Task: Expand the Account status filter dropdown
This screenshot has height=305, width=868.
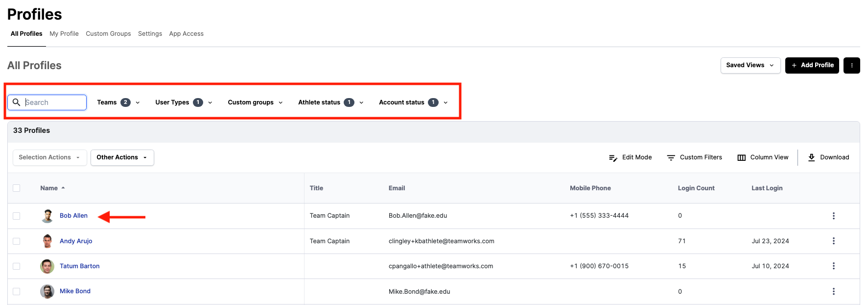Action: pyautogui.click(x=413, y=102)
